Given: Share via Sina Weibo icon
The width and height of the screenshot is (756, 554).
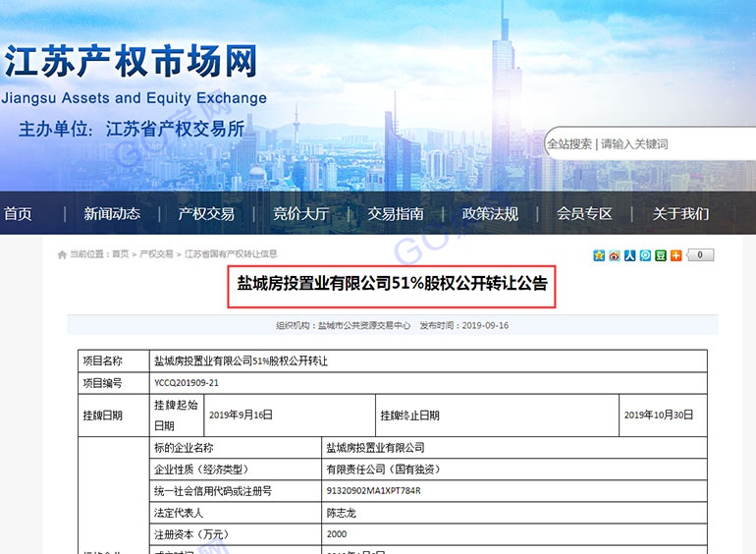Looking at the screenshot, I should [615, 255].
